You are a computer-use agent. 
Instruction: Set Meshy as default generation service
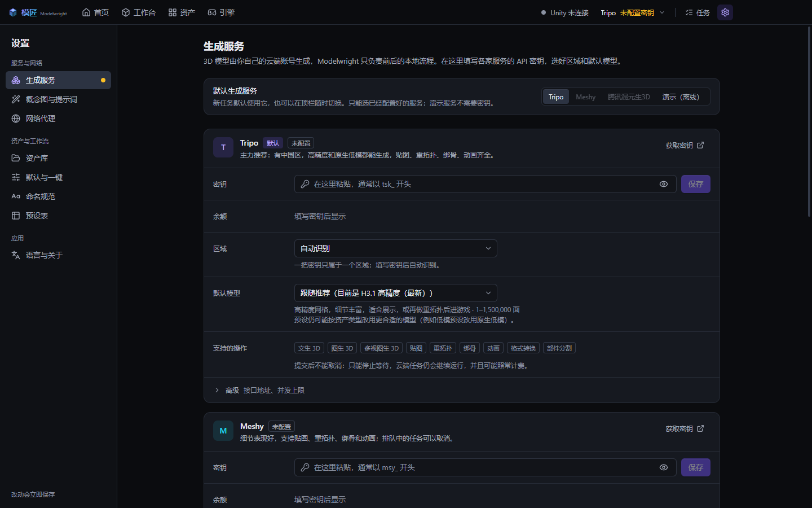coord(585,97)
